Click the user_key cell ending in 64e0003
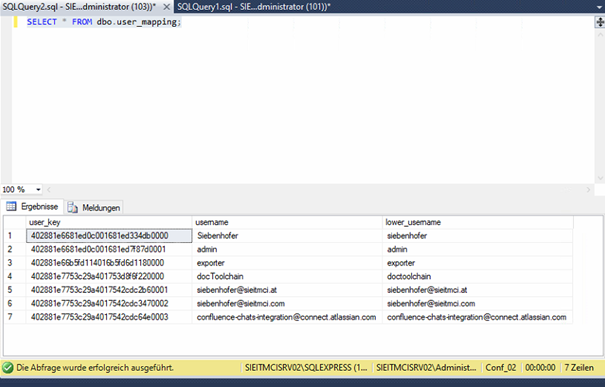 (x=109, y=317)
